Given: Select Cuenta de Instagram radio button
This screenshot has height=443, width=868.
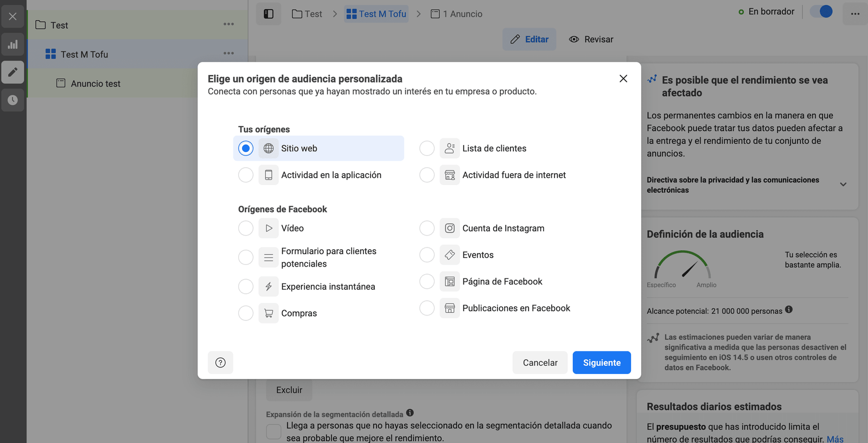Looking at the screenshot, I should tap(427, 228).
